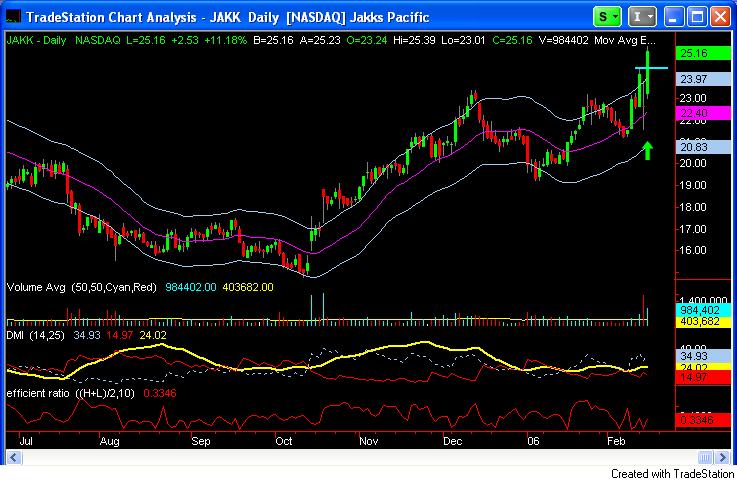The image size is (737, 480).
Task: Click the Dec label on the time axis
Action: (x=453, y=441)
